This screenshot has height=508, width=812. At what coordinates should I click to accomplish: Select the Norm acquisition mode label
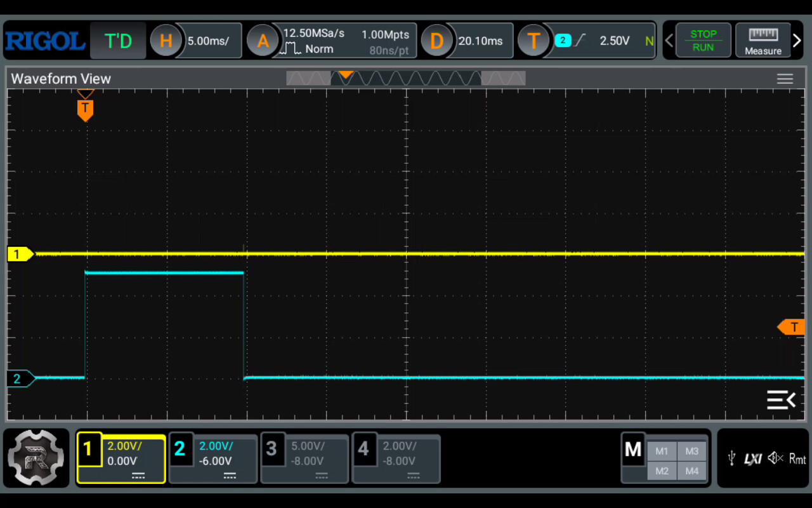tap(319, 49)
